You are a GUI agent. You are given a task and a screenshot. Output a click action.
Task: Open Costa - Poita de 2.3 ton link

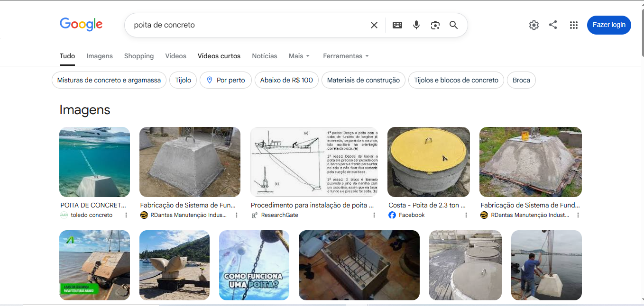pyautogui.click(x=427, y=205)
